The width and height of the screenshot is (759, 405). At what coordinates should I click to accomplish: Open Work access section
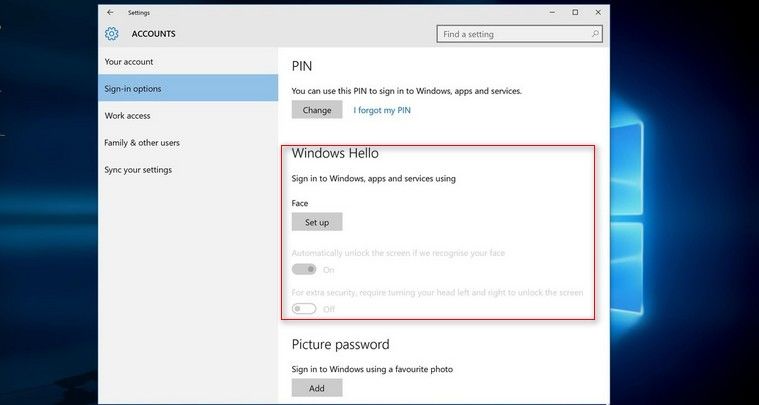tap(188, 116)
